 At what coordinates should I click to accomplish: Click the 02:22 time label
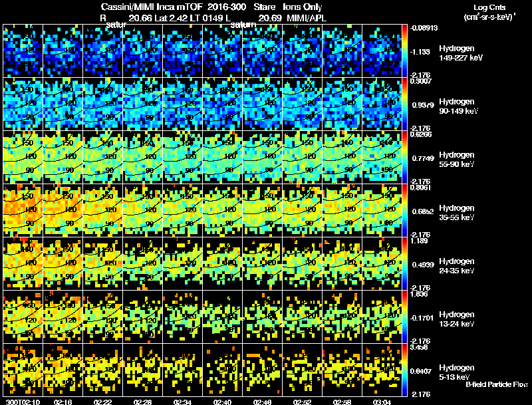[x=103, y=402]
